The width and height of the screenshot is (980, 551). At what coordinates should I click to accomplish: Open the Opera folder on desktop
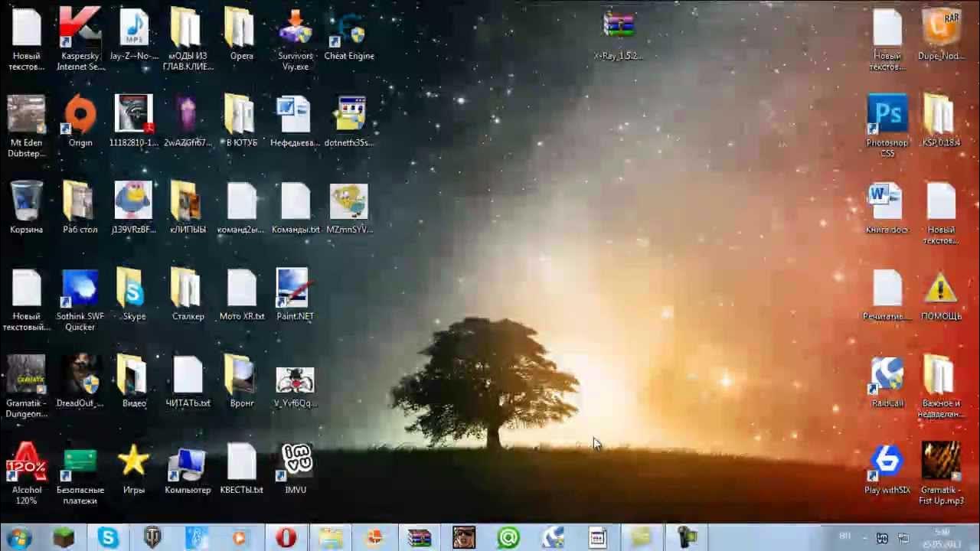241,28
